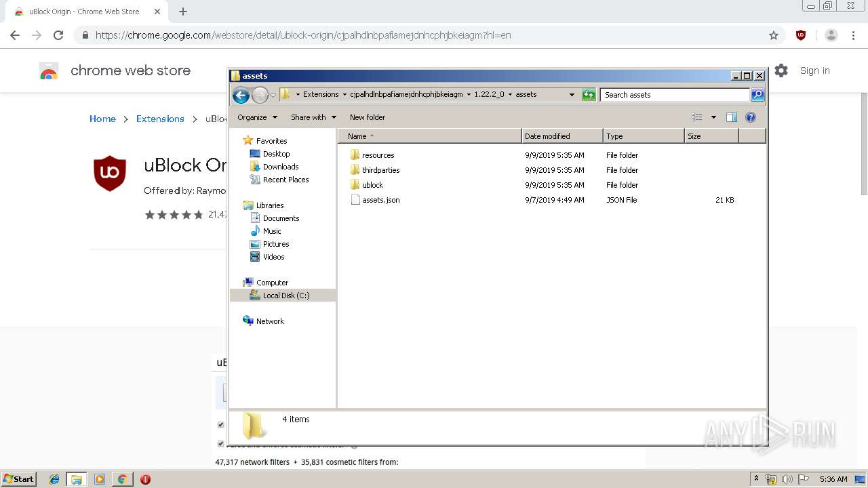Click the volume icon in system tray
The image size is (868, 488).
787,479
